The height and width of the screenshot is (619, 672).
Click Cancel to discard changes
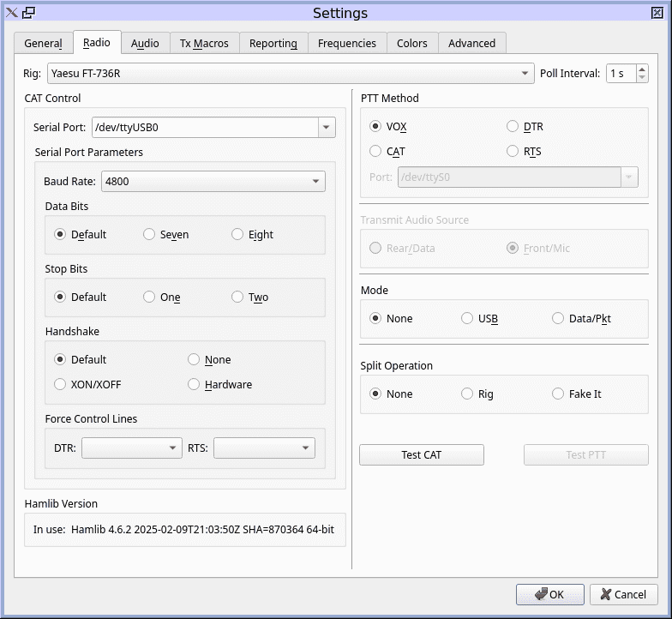pyautogui.click(x=623, y=594)
